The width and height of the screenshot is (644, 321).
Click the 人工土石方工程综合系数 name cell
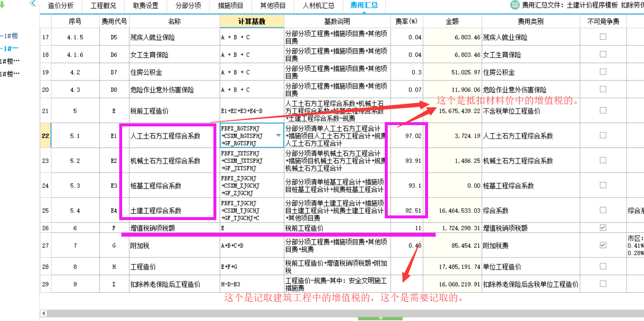[174, 136]
